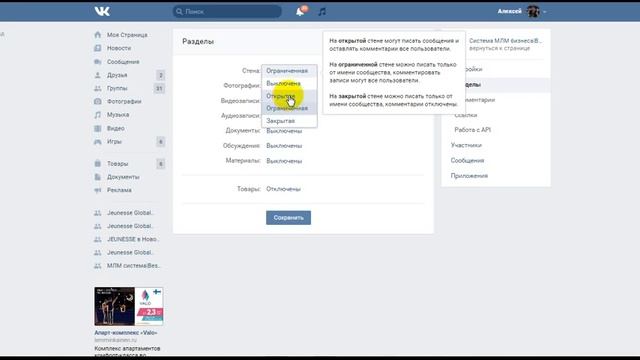640x360 pixels.
Task: Click the Игры counter badge
Action: [x=160, y=142]
